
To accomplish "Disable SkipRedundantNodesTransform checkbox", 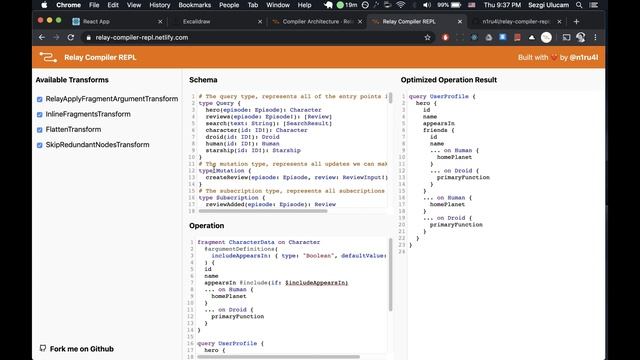I will 40,145.
